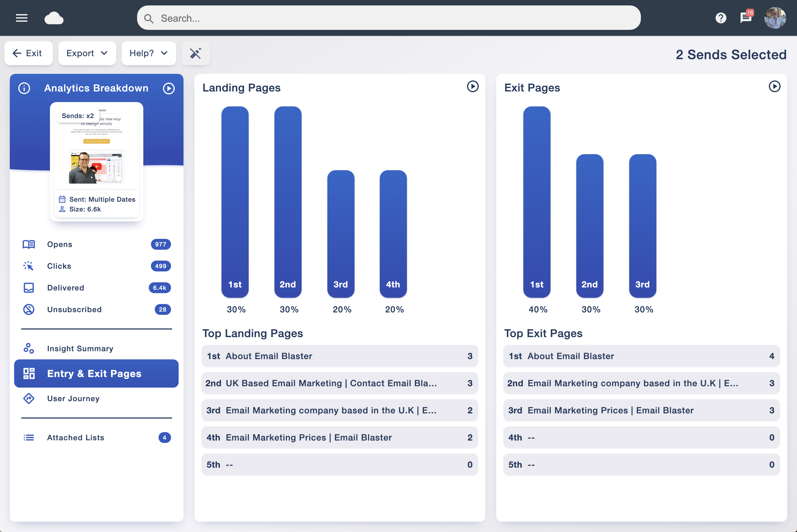Click the Insight Summary bubbles icon
This screenshot has height=532, width=797.
(29, 349)
